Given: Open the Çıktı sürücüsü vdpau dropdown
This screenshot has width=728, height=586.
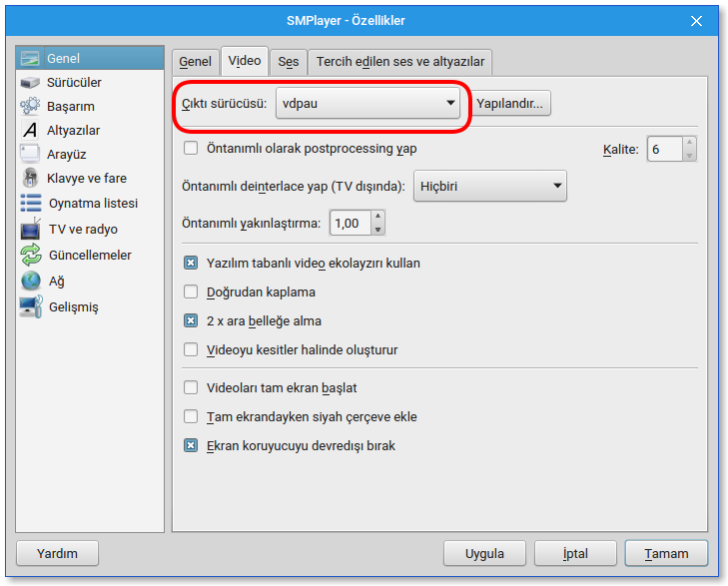Looking at the screenshot, I should [367, 103].
